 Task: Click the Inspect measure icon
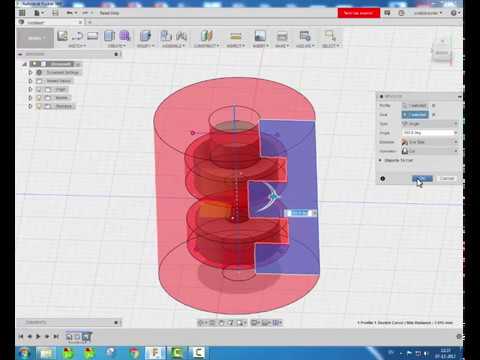coord(236,36)
